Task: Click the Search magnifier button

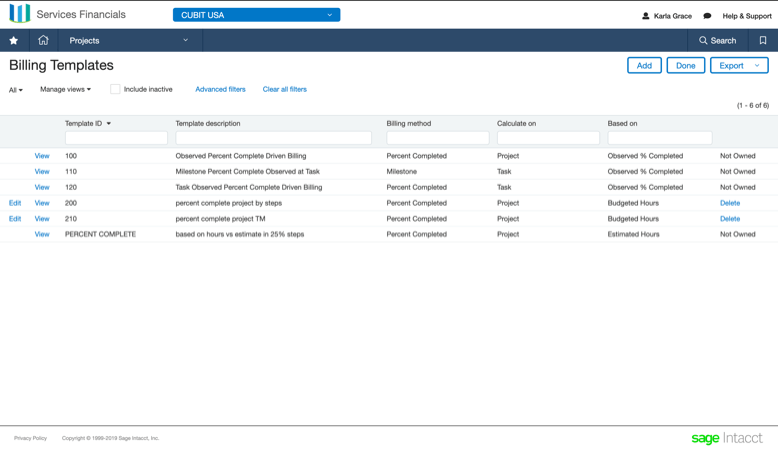Action: [x=717, y=41]
